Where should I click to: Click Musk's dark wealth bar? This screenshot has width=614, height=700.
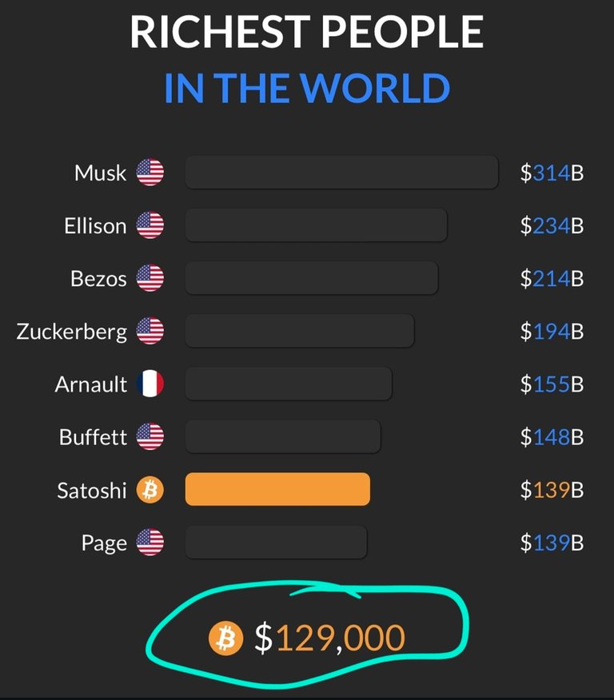pyautogui.click(x=341, y=173)
